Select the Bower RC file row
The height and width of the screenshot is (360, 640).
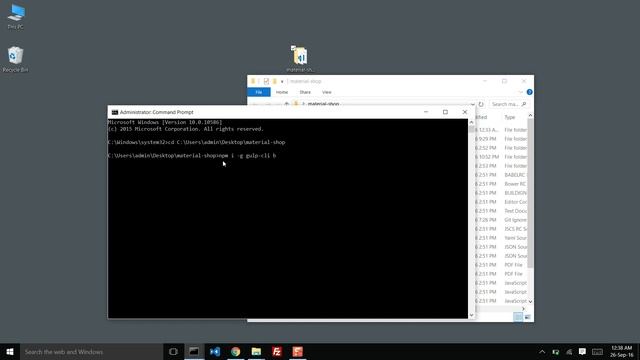pyautogui.click(x=501, y=184)
